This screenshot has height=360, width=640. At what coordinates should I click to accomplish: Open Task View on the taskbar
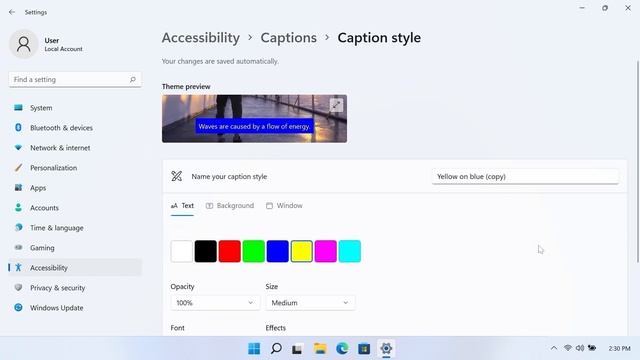click(x=297, y=349)
